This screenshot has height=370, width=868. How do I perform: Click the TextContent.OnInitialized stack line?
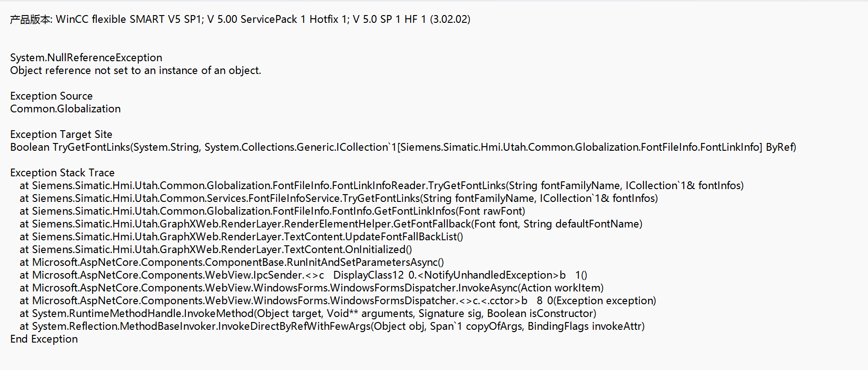[216, 249]
